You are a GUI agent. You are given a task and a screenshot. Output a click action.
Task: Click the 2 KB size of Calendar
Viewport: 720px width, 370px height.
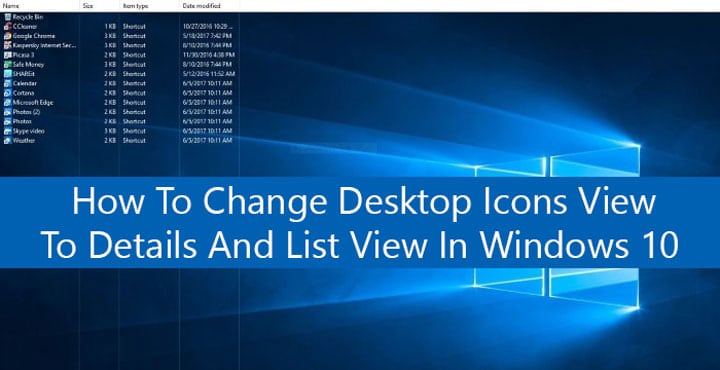coord(110,84)
